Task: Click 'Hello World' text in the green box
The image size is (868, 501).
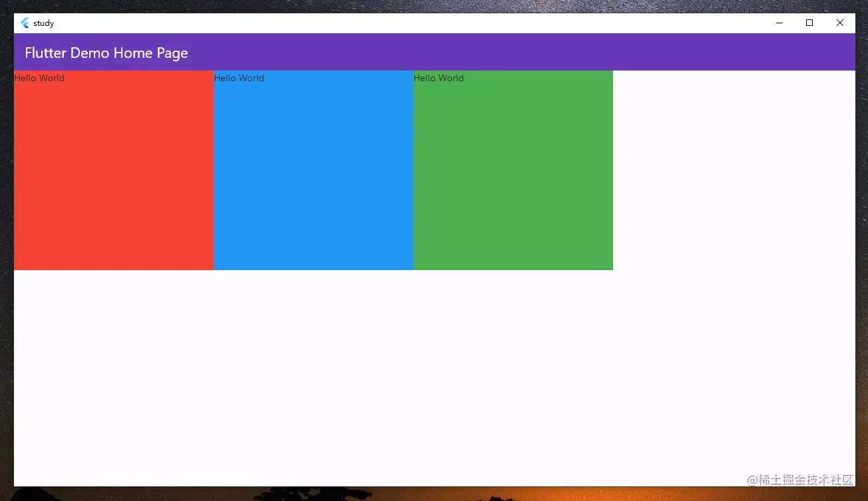Action: [x=439, y=78]
